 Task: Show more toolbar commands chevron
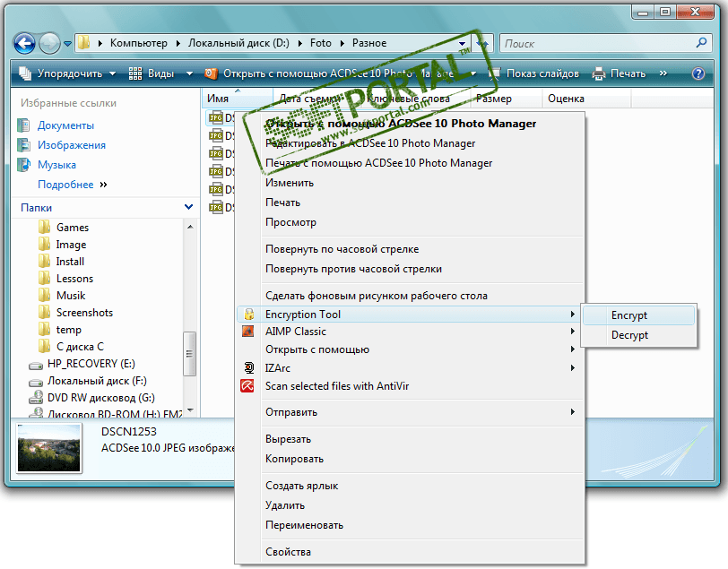(x=663, y=73)
